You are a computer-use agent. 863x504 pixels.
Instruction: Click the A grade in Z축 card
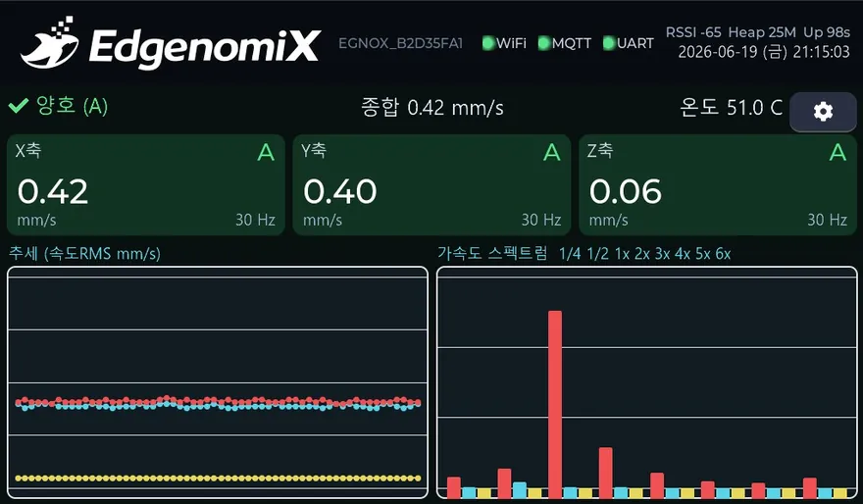pos(838,152)
